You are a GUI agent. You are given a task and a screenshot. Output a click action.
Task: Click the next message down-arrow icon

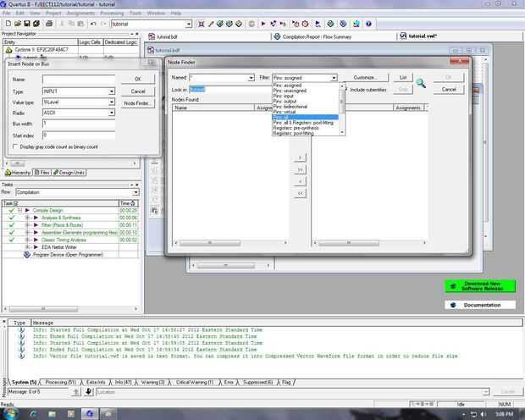click(x=88, y=391)
